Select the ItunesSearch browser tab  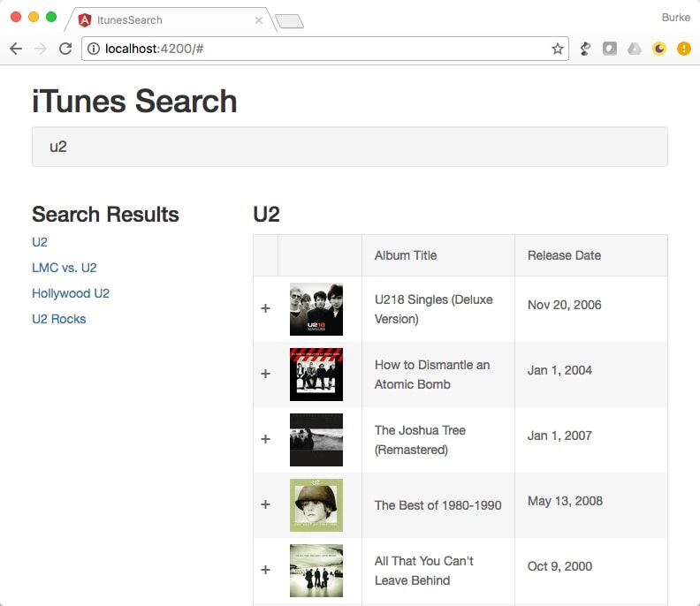pyautogui.click(x=170, y=20)
